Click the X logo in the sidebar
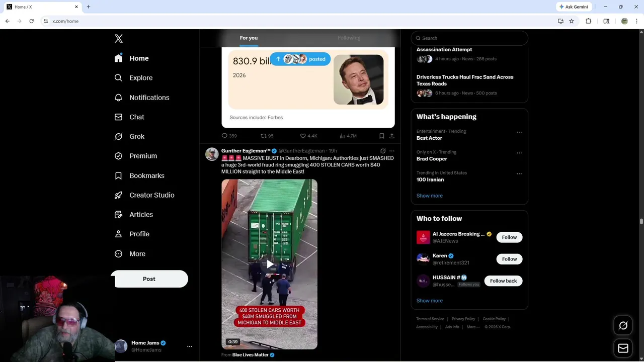Viewport: 644px width, 362px height. [119, 39]
